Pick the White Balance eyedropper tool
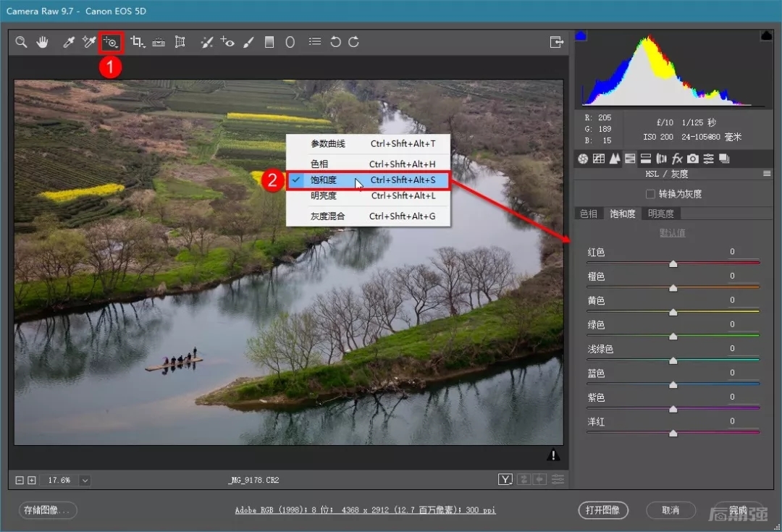 pos(69,42)
